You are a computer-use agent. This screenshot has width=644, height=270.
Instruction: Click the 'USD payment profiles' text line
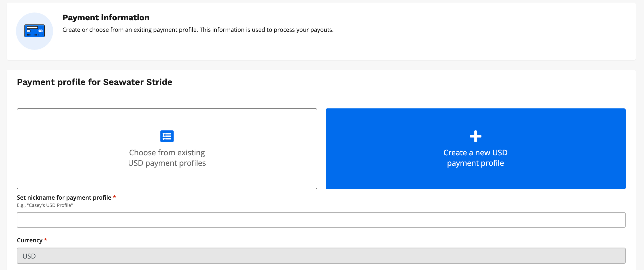pyautogui.click(x=167, y=163)
